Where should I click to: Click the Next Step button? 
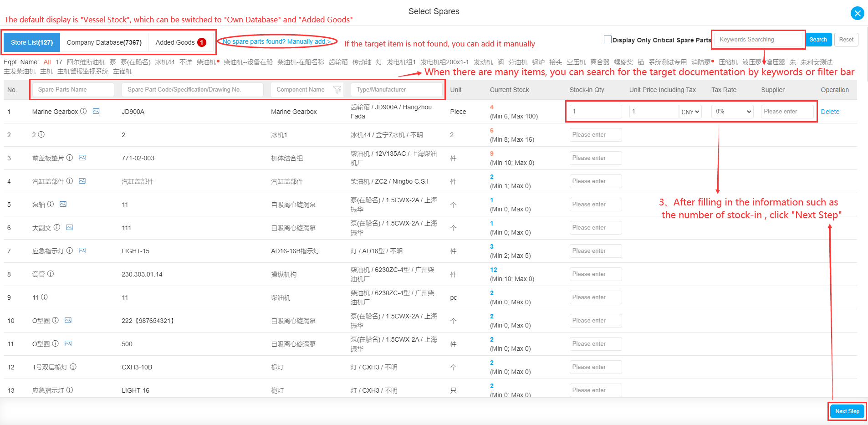coord(847,411)
